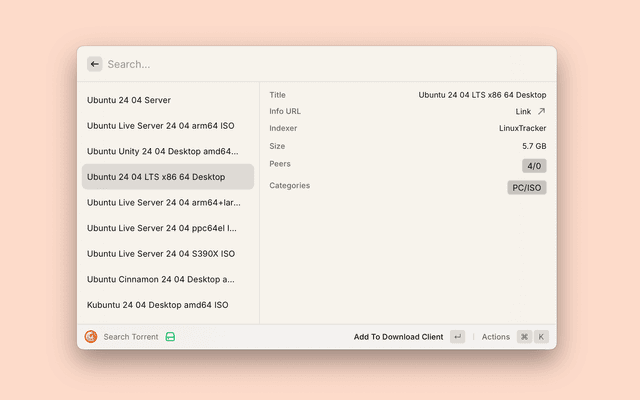
Task: Click the PC/ISO category tag
Action: click(527, 187)
